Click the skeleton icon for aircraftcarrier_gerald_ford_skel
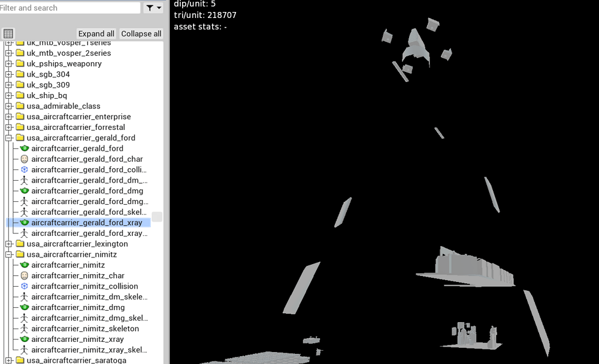 [x=25, y=212]
